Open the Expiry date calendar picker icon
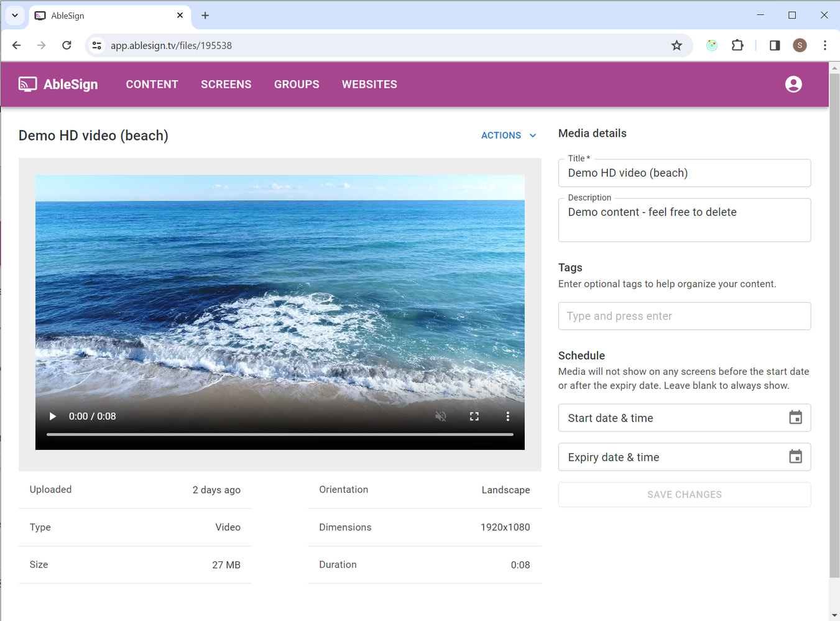840x621 pixels. coord(795,457)
